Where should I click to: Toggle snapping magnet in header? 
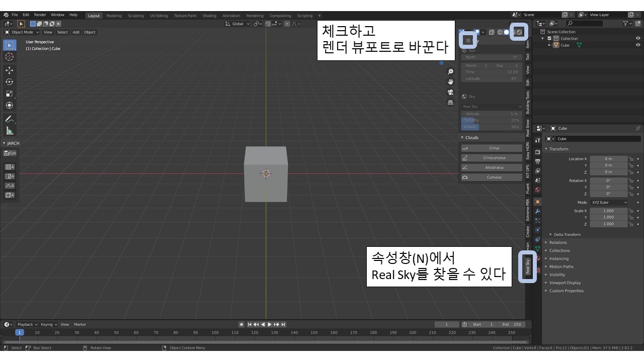269,24
